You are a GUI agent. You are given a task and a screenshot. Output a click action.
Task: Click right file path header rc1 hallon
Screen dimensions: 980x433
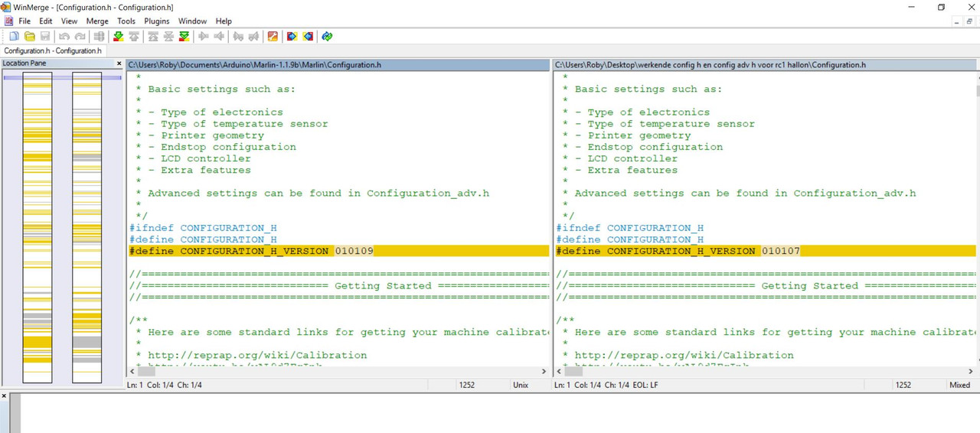766,65
